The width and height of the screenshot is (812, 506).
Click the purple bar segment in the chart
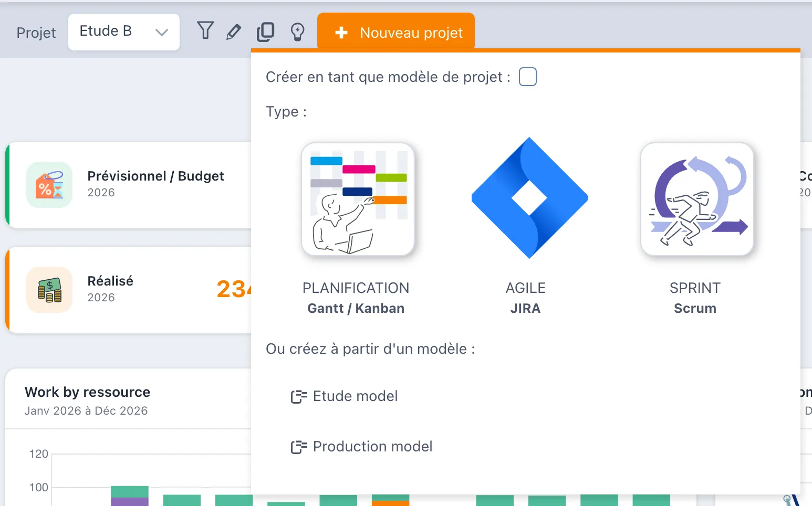(x=130, y=502)
